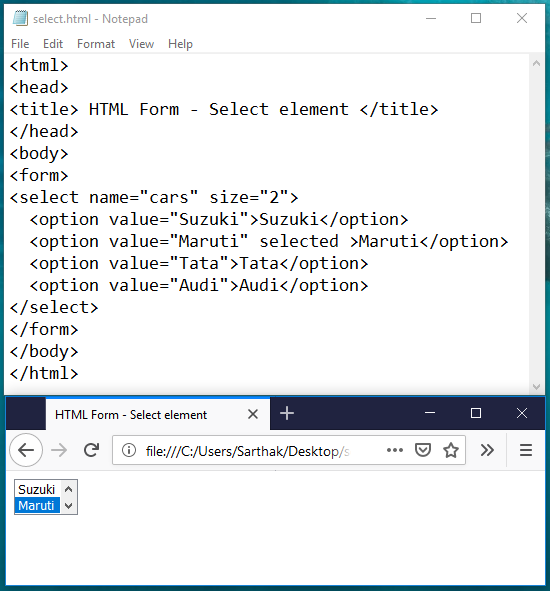Click the <title> line in Notepad

[224, 109]
